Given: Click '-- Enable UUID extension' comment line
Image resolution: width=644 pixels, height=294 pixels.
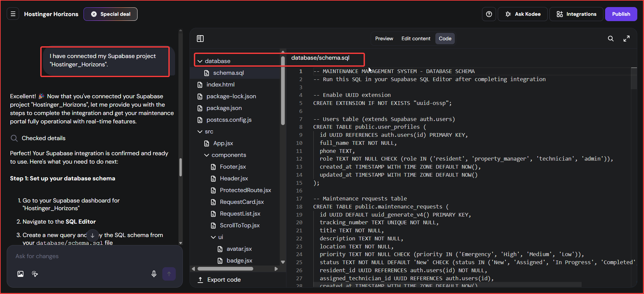Looking at the screenshot, I should point(352,95).
